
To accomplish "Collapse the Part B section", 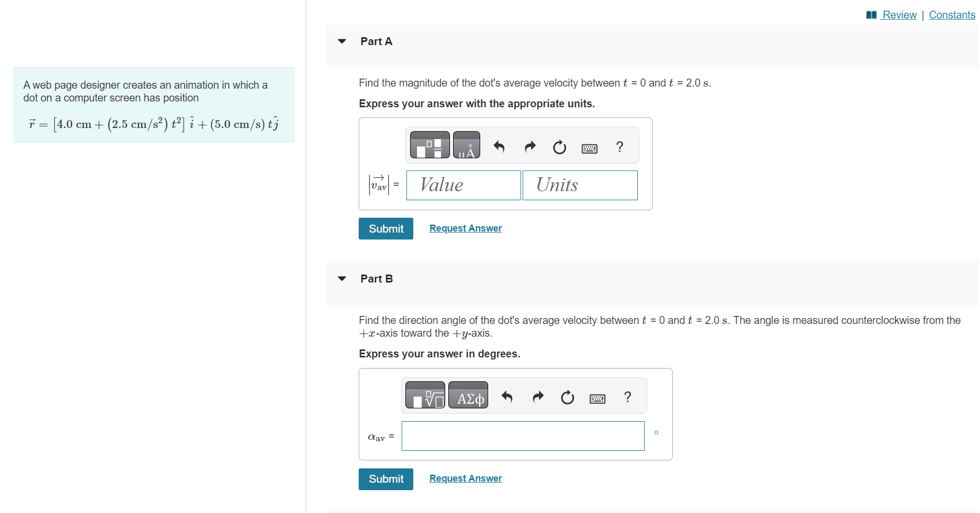I will [342, 278].
